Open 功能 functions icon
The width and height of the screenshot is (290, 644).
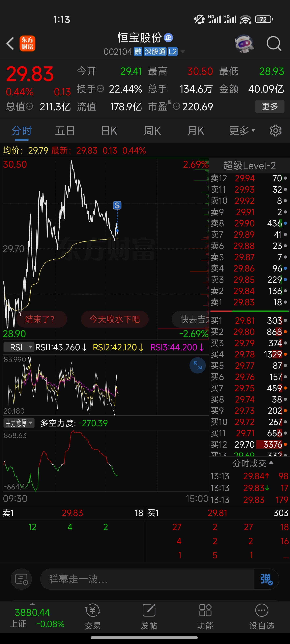[x=205, y=617]
